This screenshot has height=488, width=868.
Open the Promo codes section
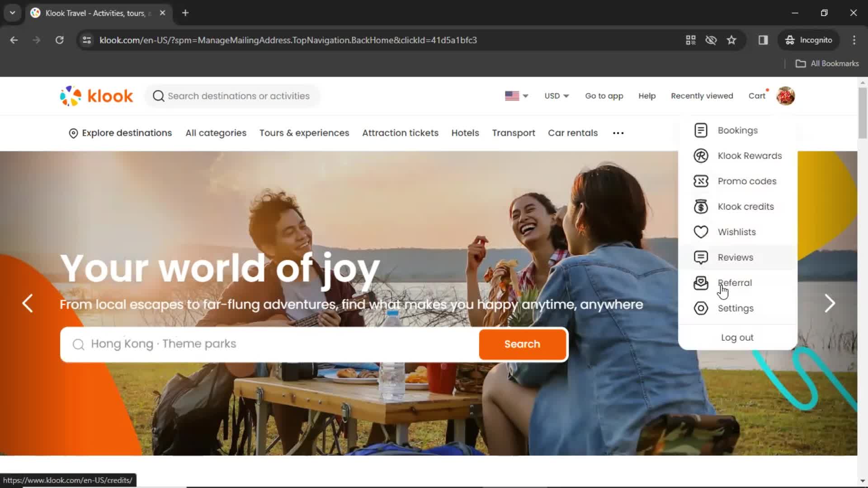[x=747, y=181]
